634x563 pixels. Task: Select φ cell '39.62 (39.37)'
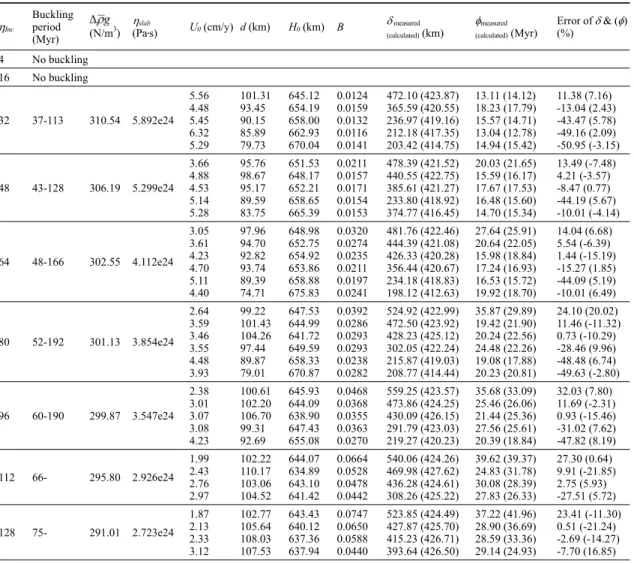(x=505, y=459)
